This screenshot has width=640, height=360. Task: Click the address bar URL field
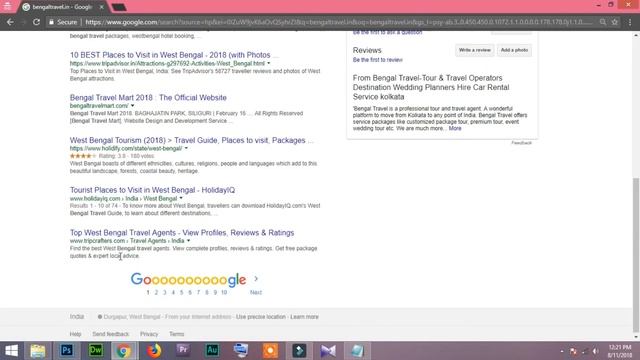coord(339,22)
